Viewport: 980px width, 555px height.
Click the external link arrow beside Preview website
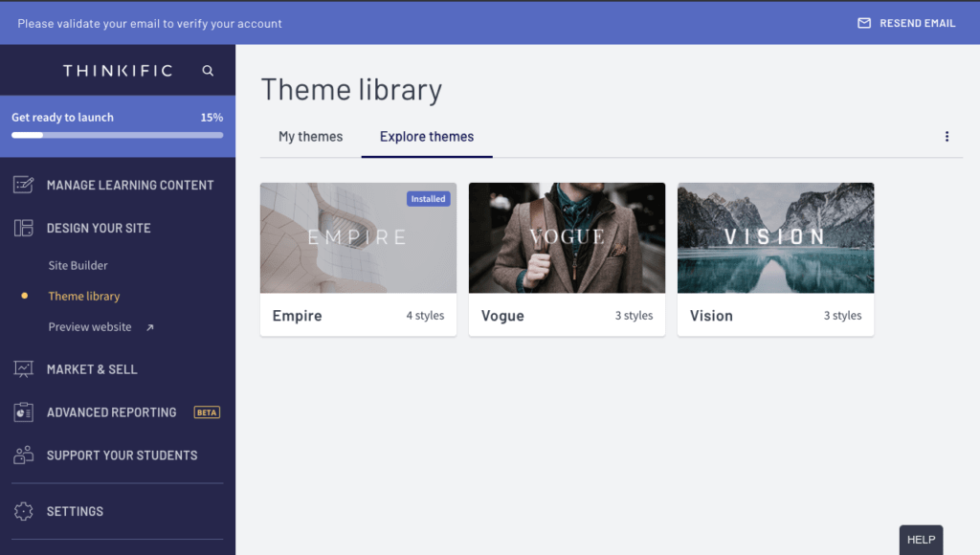coord(147,326)
